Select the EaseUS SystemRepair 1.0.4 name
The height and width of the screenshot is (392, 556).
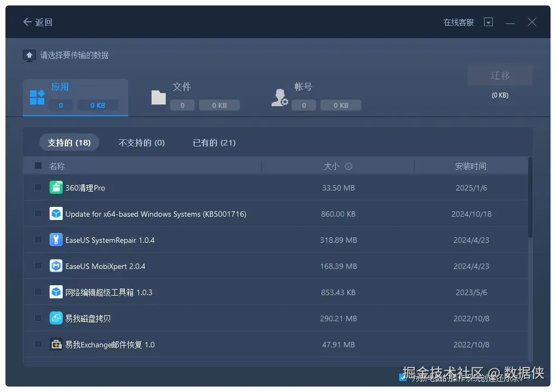pyautogui.click(x=110, y=240)
